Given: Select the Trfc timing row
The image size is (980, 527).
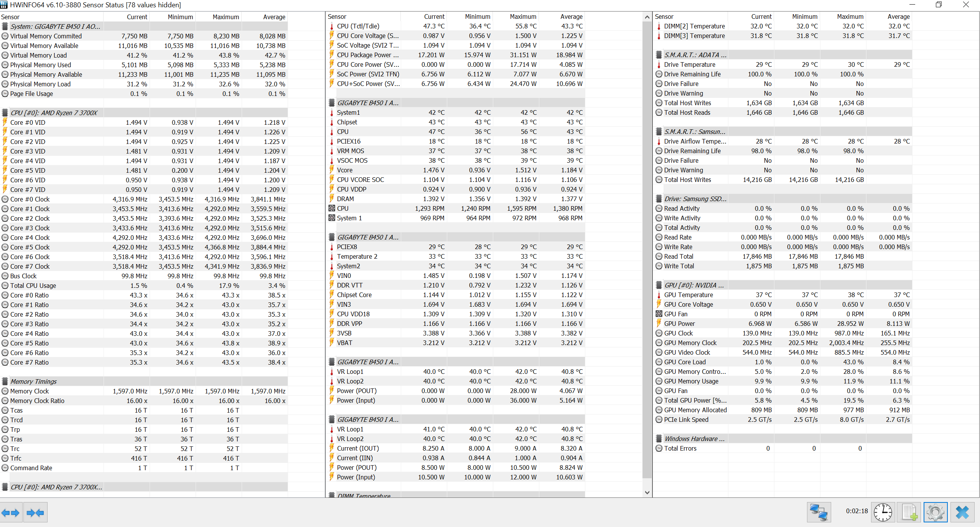Looking at the screenshot, I should pos(144,458).
